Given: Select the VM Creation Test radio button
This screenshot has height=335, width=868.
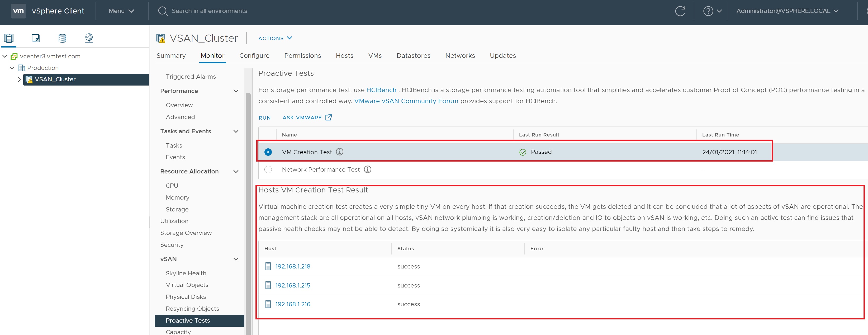Looking at the screenshot, I should pos(268,152).
